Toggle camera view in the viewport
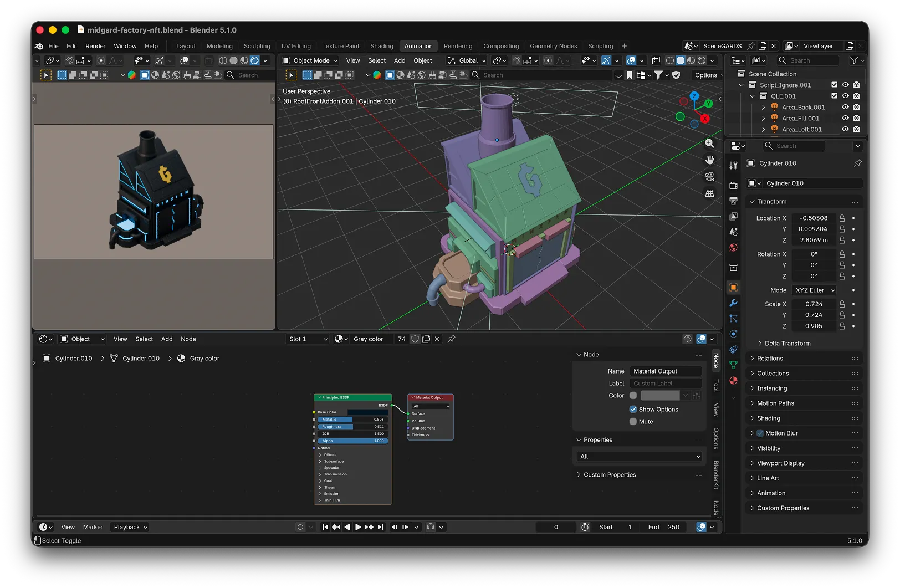900x588 pixels. tap(709, 177)
